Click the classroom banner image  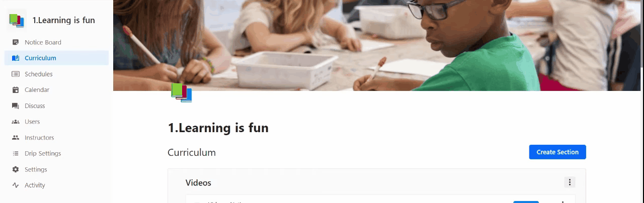[378, 45]
